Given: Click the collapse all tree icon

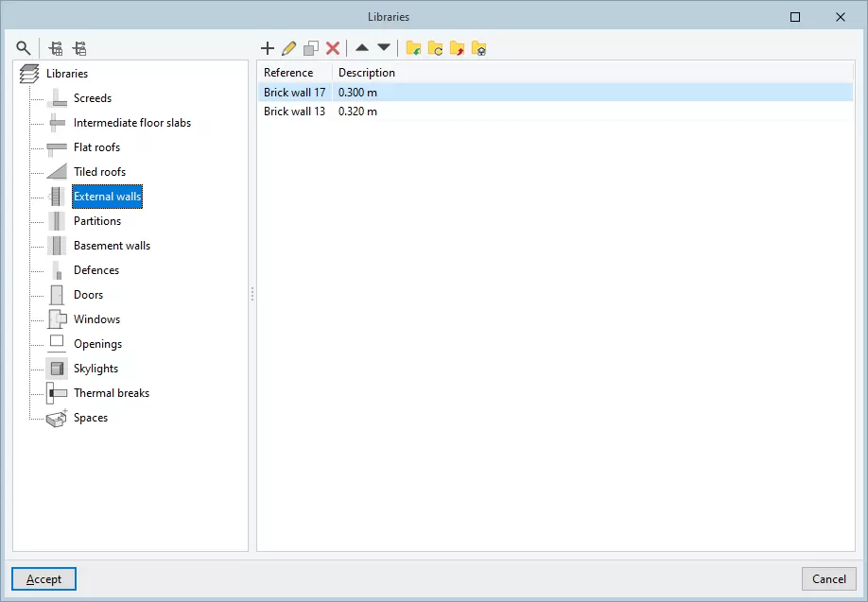Looking at the screenshot, I should [x=79, y=48].
